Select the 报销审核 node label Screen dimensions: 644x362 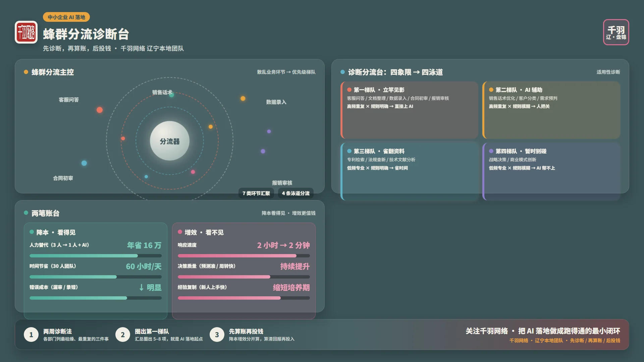point(282,183)
